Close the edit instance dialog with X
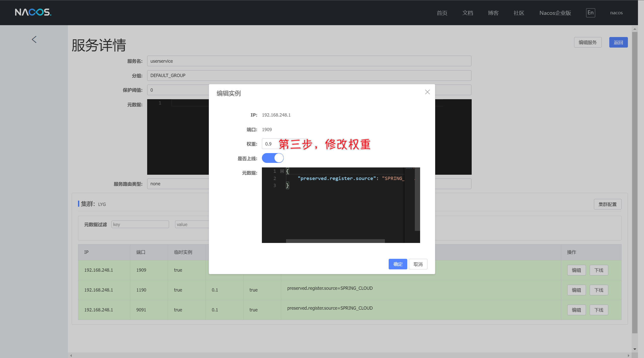Image resolution: width=644 pixels, height=358 pixels. pyautogui.click(x=427, y=92)
